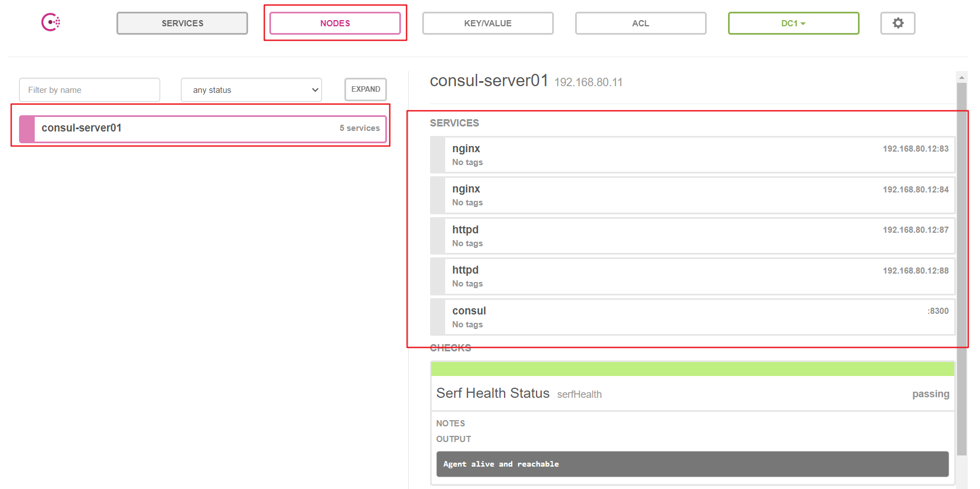Open nginx service on port 84
980x489 pixels.
click(693, 195)
